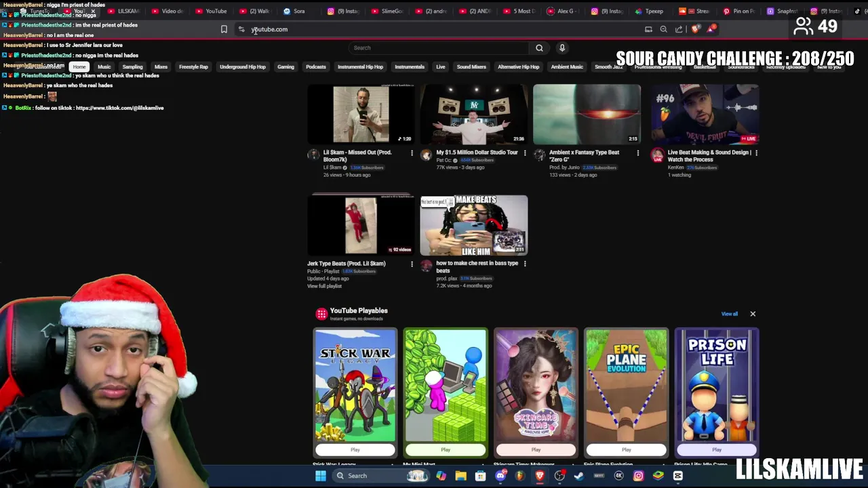The height and width of the screenshot is (488, 868).
Task: Click Lil Skam channel avatar under first video
Action: point(313,155)
